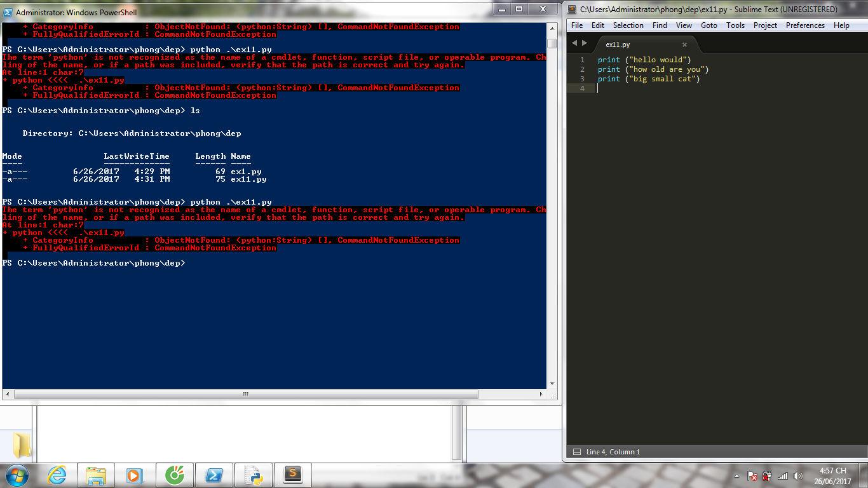
Task: Open the Goto menu in Sublime Text
Action: click(709, 25)
